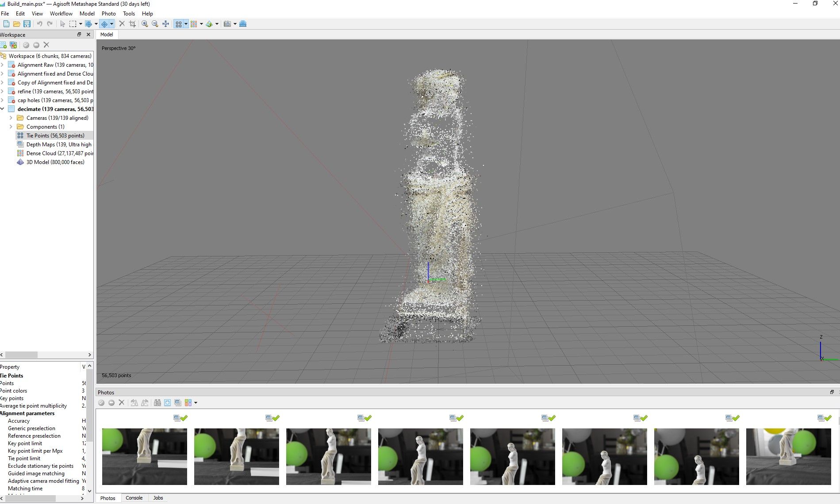The width and height of the screenshot is (840, 504).
Task: Open the Workflow menu
Action: pyautogui.click(x=61, y=14)
